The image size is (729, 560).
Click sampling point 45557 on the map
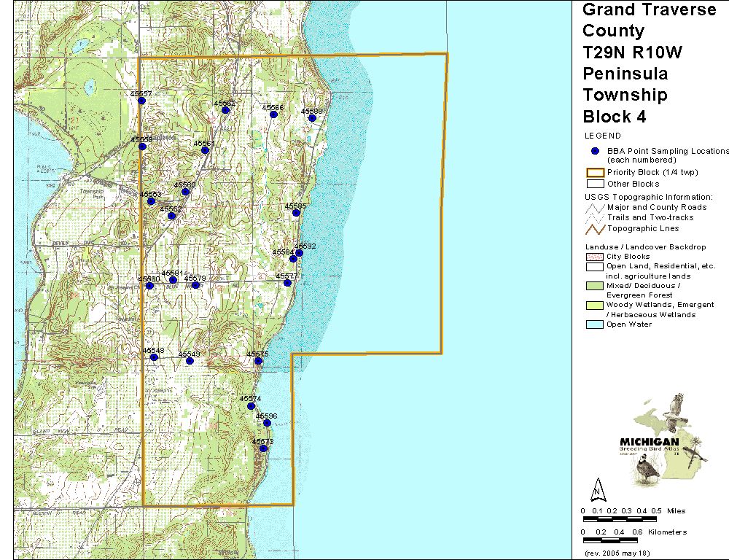pos(142,101)
